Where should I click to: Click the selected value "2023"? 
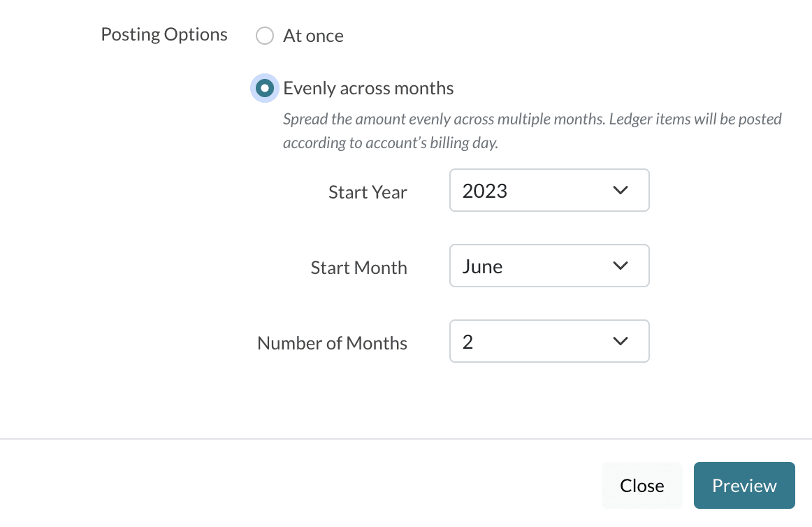click(x=485, y=191)
